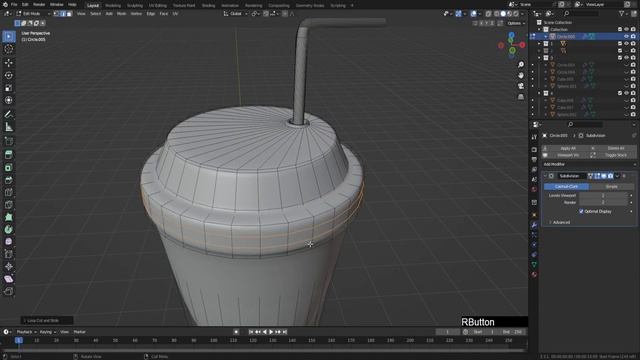Click the Delete All button

[x=616, y=148]
